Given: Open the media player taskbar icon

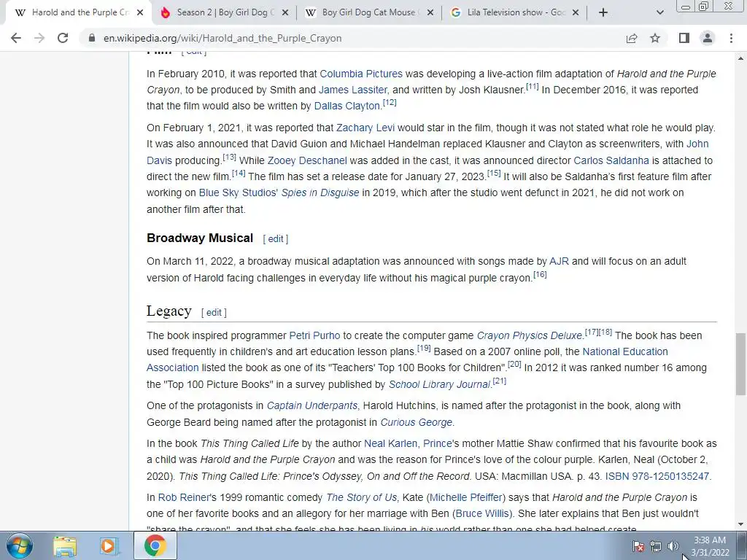Looking at the screenshot, I should [x=108, y=545].
